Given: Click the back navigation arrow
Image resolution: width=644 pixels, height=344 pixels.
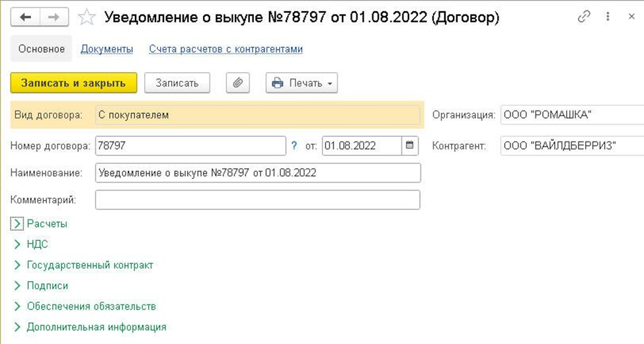Looking at the screenshot, I should (x=26, y=18).
